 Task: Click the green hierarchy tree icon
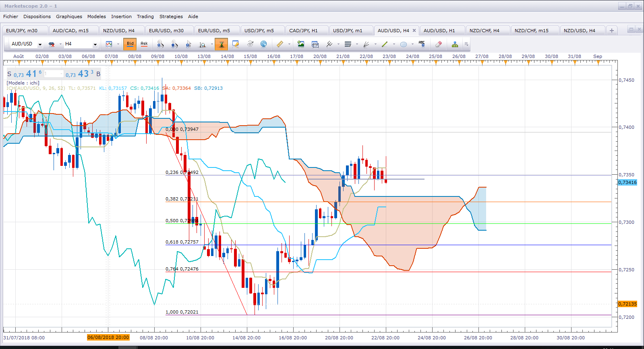(x=455, y=44)
